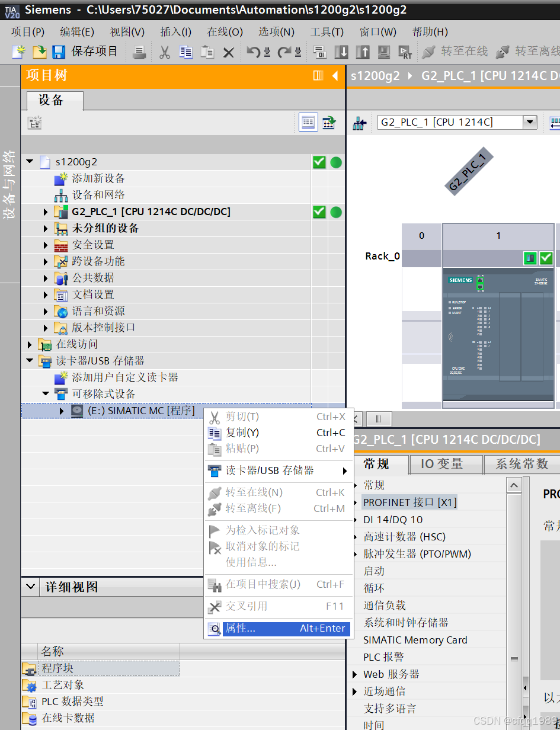Choose 复制(Y) in context menu

tap(279, 433)
